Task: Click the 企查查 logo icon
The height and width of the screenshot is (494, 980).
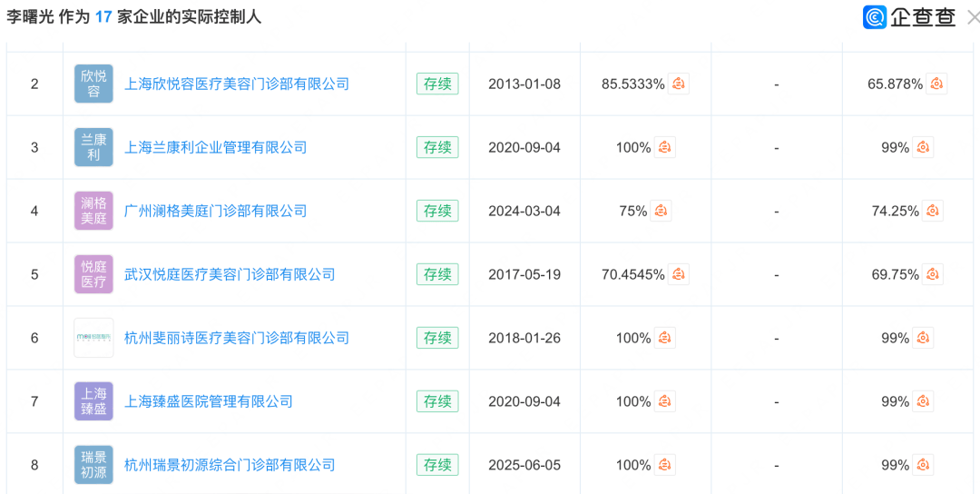Action: tap(875, 17)
